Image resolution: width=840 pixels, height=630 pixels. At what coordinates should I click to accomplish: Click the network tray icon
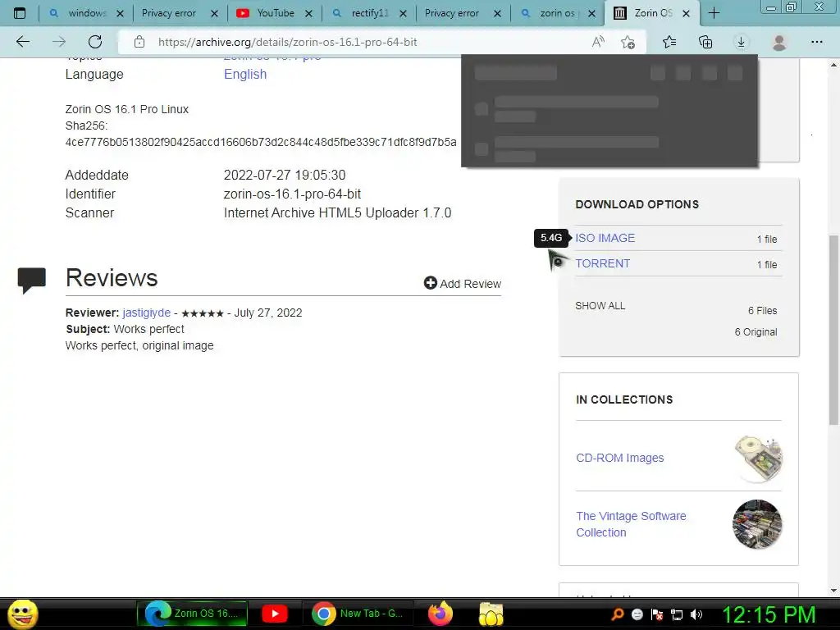coord(677,614)
